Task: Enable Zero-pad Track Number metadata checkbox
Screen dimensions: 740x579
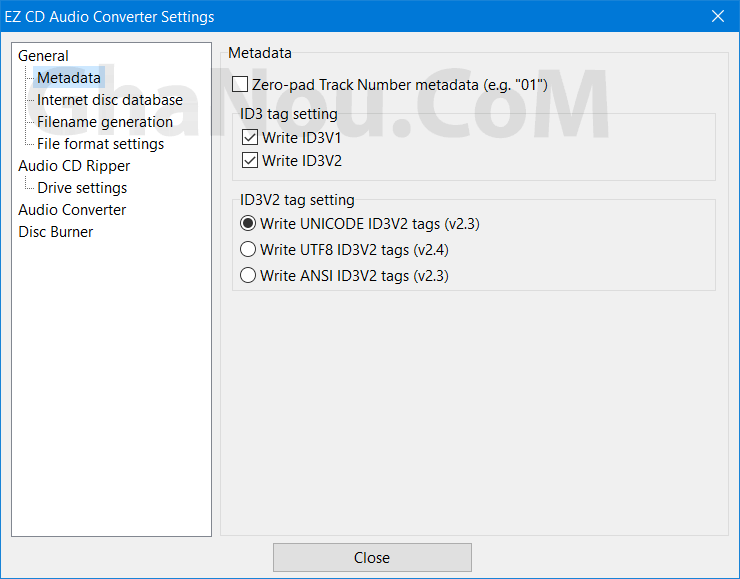Action: point(240,84)
